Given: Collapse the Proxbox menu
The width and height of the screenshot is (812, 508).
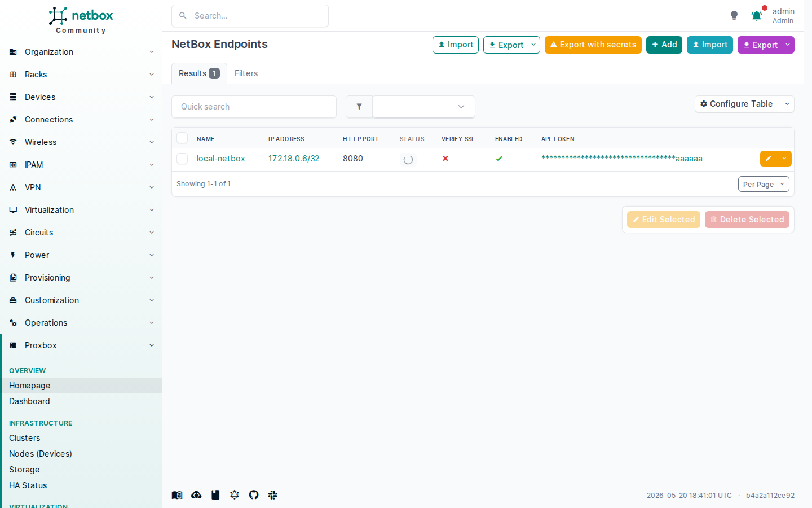Looking at the screenshot, I should coord(152,345).
